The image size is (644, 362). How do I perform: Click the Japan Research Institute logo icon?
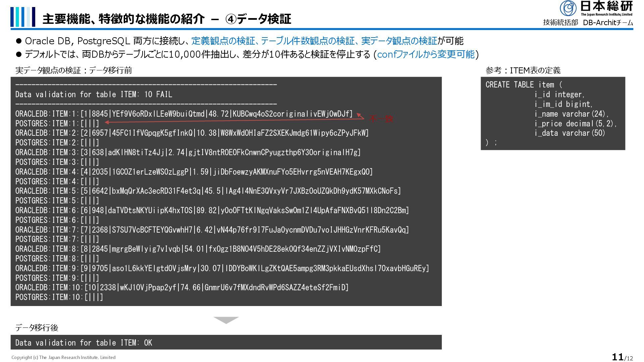tap(568, 8)
